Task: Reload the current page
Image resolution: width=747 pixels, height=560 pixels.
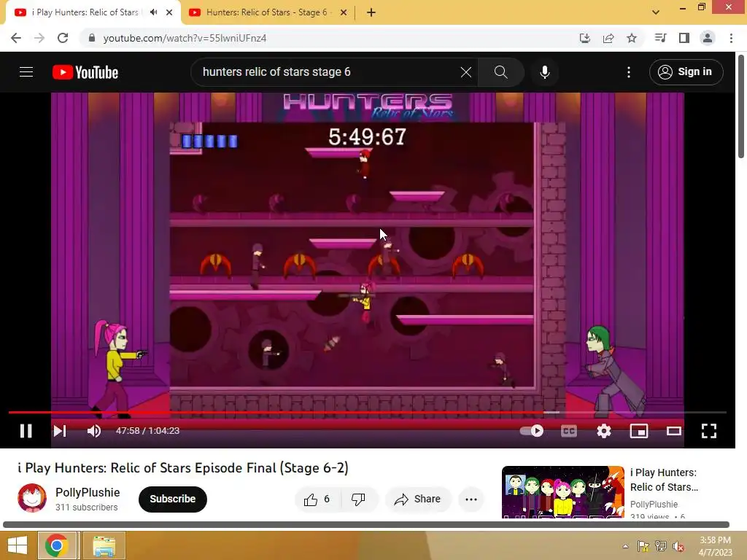Action: [63, 38]
